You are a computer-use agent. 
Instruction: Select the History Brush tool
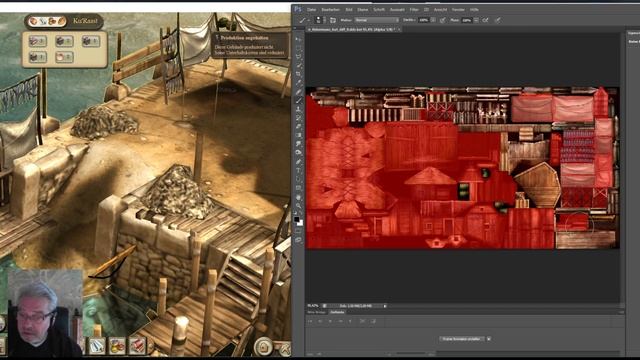(298, 118)
